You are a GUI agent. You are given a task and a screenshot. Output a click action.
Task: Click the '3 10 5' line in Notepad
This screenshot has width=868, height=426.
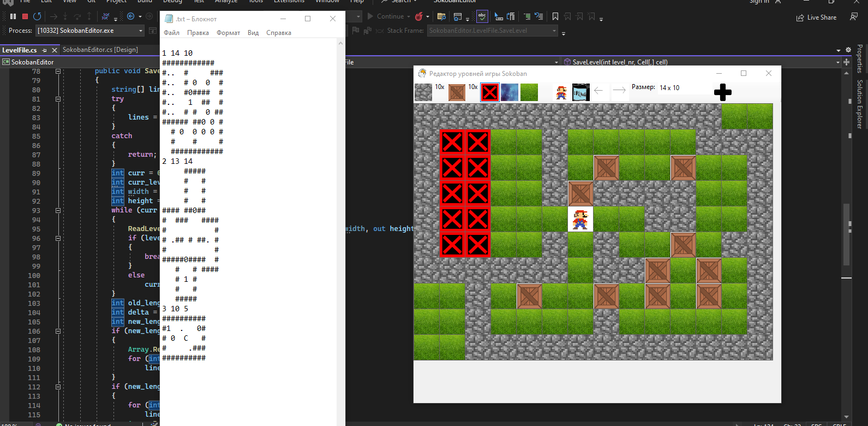(175, 309)
